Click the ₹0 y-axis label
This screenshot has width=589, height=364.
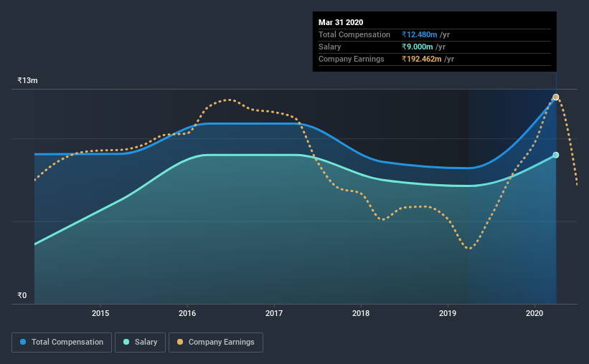(22, 295)
